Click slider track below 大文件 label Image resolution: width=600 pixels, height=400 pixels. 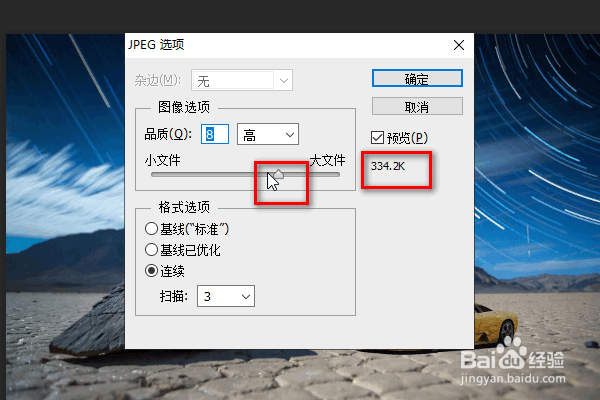pyautogui.click(x=327, y=175)
